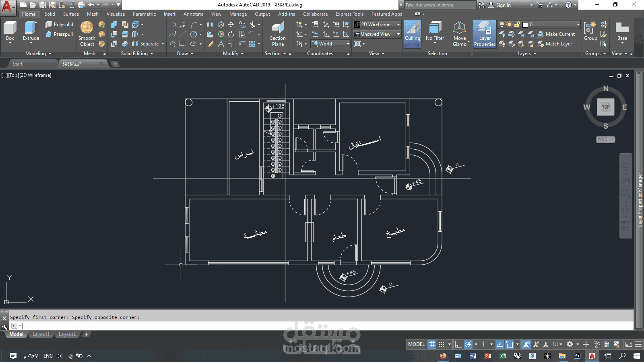This screenshot has height=362, width=644.
Task: Choose the Polysolid tool
Action: (59, 25)
